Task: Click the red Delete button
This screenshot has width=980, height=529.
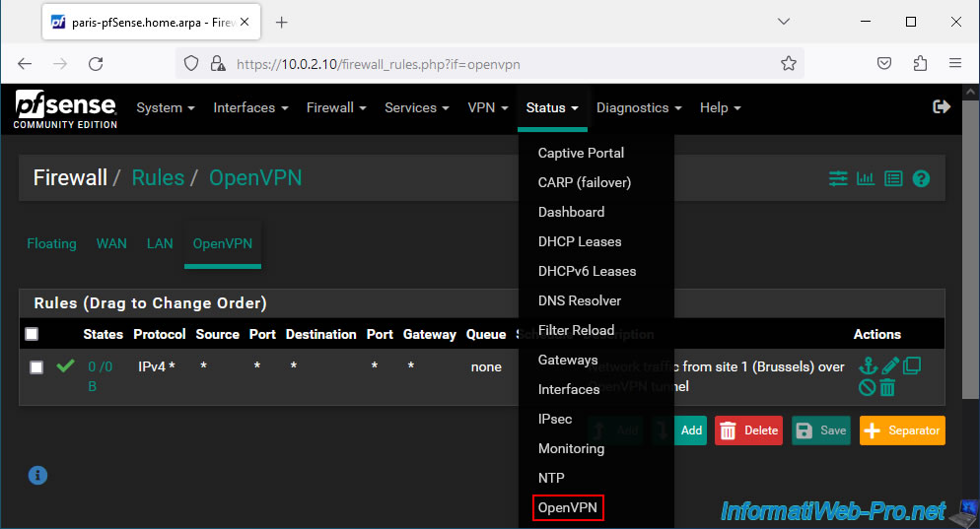Action: pos(748,430)
